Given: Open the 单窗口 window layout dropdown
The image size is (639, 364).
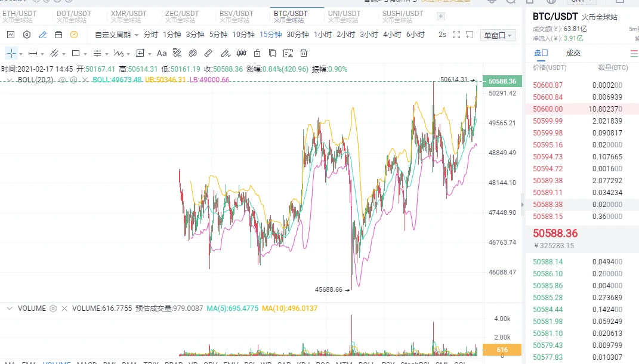Looking at the screenshot, I should click(498, 35).
